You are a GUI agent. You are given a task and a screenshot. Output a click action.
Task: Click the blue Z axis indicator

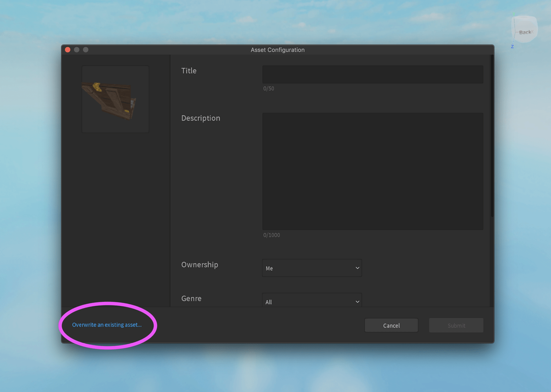coord(512,46)
